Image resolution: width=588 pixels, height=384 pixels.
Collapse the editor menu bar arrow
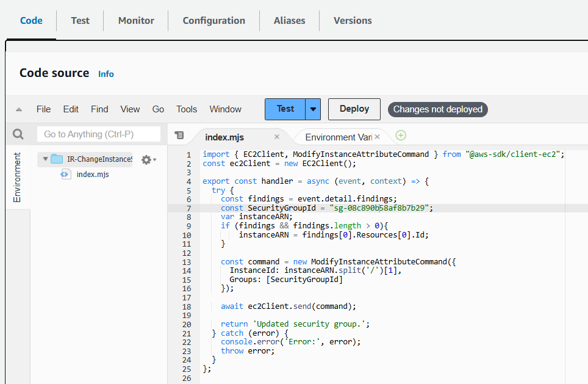tap(19, 110)
